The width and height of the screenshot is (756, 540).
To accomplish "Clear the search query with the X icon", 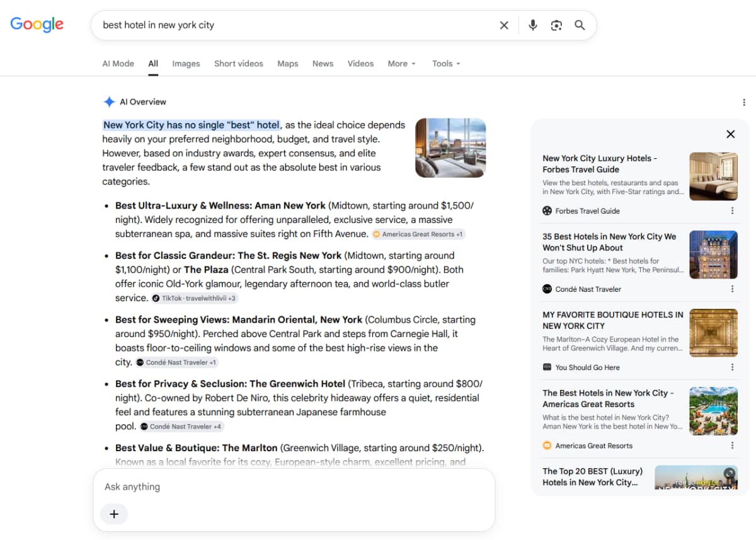I will coord(504,25).
